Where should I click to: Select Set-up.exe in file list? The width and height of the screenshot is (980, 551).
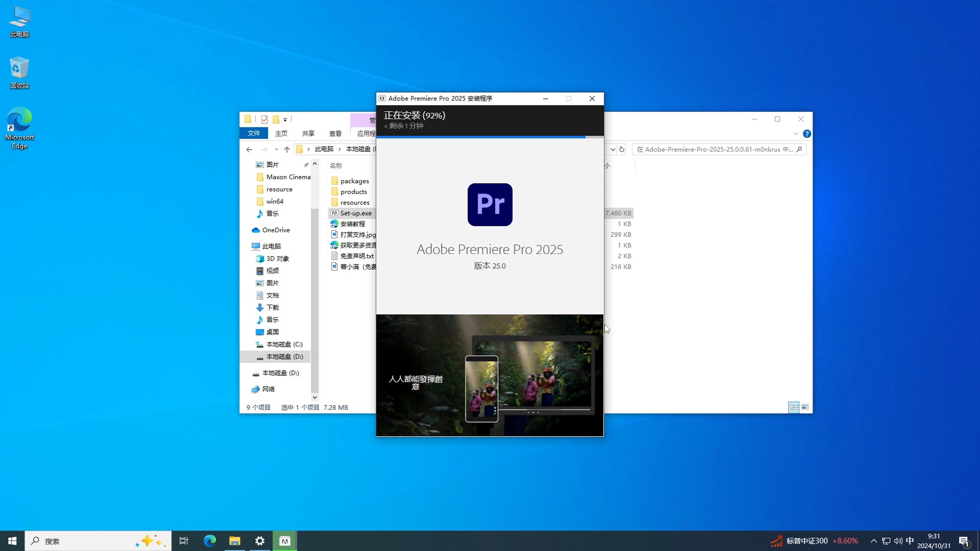click(356, 213)
